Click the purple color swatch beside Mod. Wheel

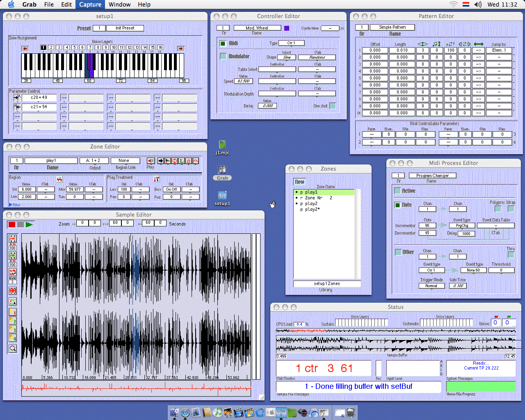coord(287,28)
